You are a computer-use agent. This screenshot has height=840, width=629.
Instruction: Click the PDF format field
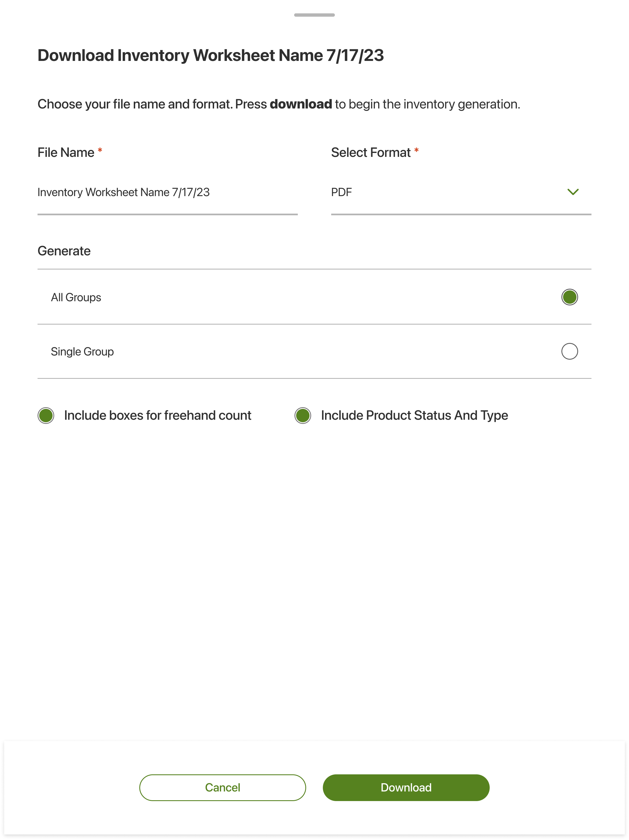(418, 192)
